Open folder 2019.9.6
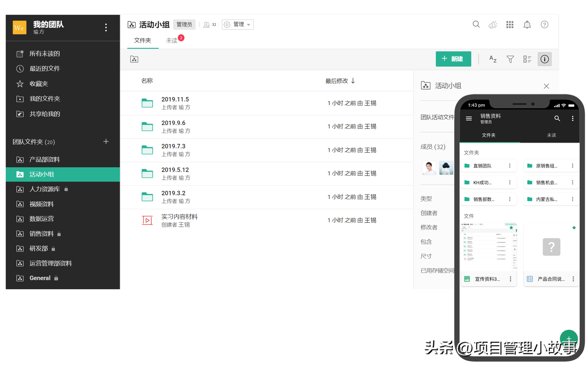588x366 pixels. [x=267, y=127]
